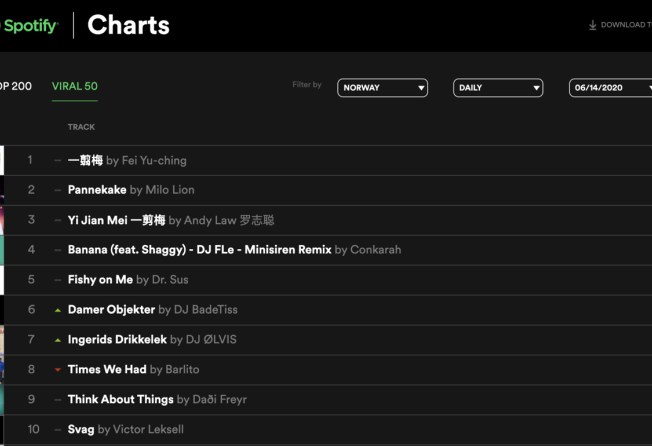Open the Daily frequency dropdown
The height and width of the screenshot is (446, 652).
coord(498,88)
